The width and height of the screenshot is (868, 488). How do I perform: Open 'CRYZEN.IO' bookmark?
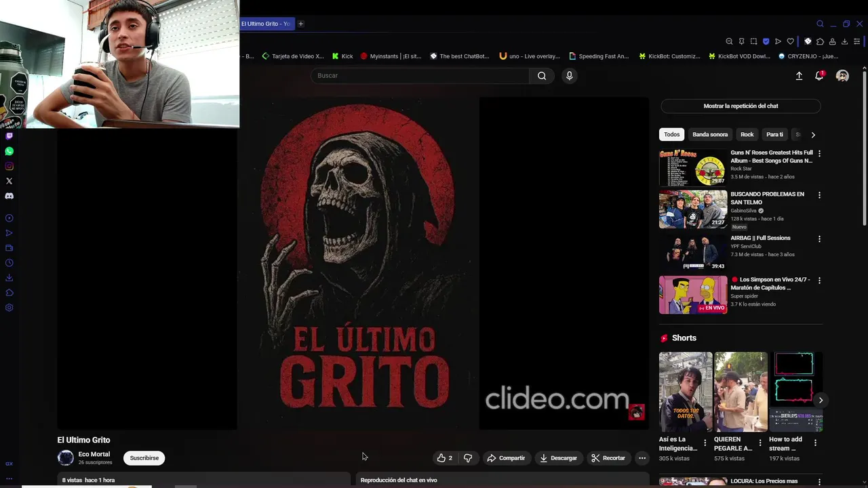coord(808,56)
